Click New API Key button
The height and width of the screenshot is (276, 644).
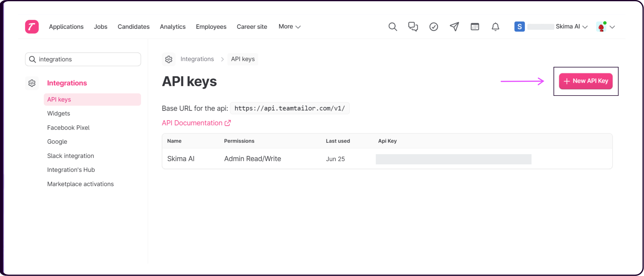pyautogui.click(x=586, y=81)
